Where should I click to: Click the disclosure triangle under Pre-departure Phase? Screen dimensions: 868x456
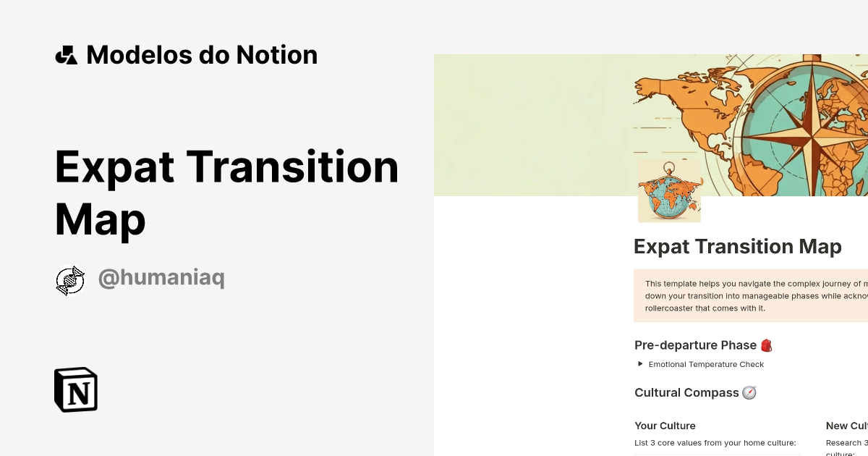pyautogui.click(x=639, y=364)
